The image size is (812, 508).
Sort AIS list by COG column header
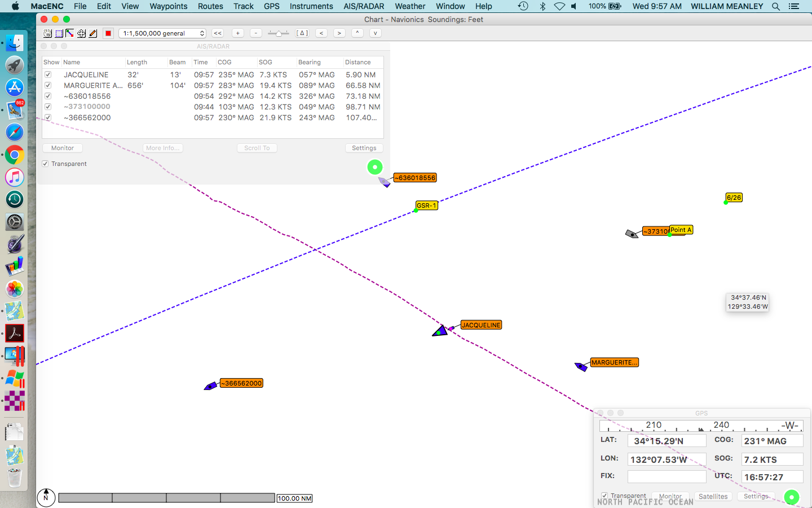(x=236, y=62)
